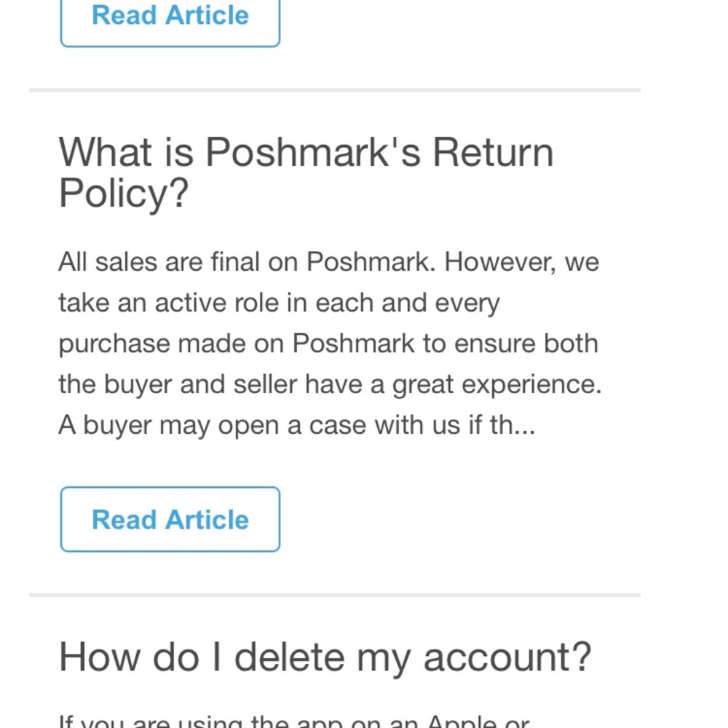Open the "What is Poshmark's Return Policy?" heading

point(306,173)
